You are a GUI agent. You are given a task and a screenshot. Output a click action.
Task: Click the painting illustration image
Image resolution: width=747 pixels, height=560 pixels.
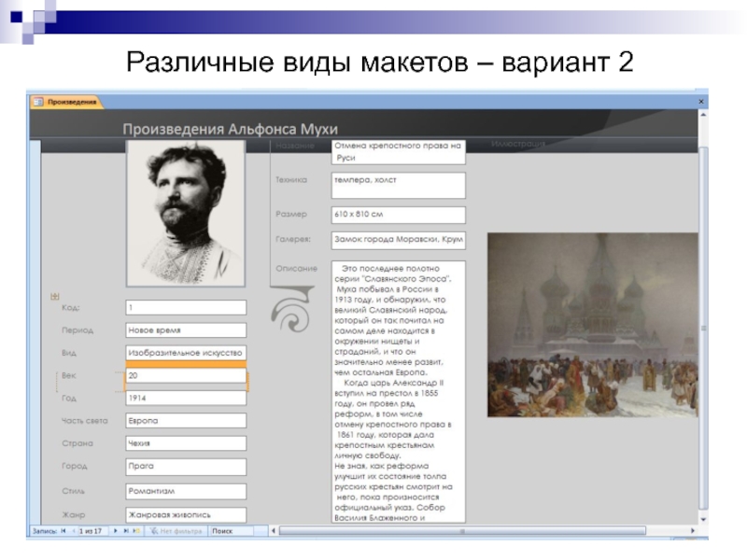pos(592,325)
